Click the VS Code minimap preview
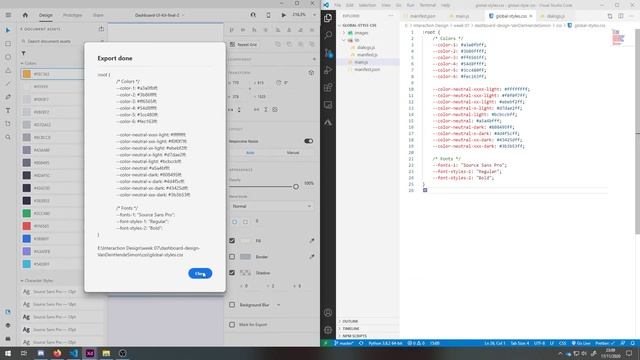Screen dimensions: 640x360 (618, 38)
